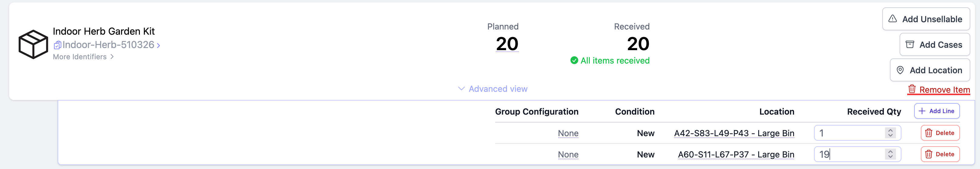
Task: Click the Remove Item trash link
Action: pyautogui.click(x=938, y=90)
